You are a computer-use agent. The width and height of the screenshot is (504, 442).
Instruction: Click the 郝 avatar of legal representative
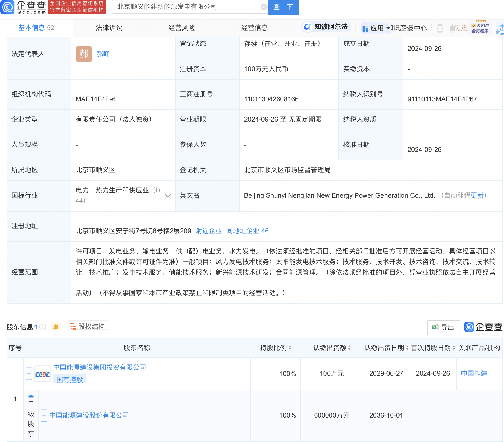pos(84,54)
